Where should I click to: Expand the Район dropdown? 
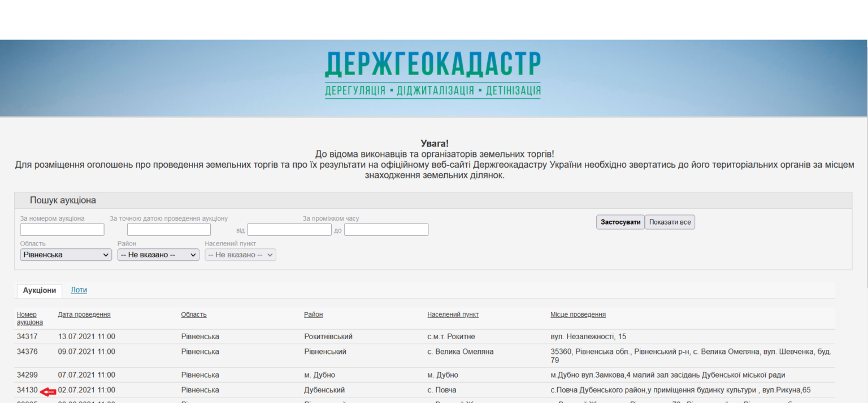(158, 255)
